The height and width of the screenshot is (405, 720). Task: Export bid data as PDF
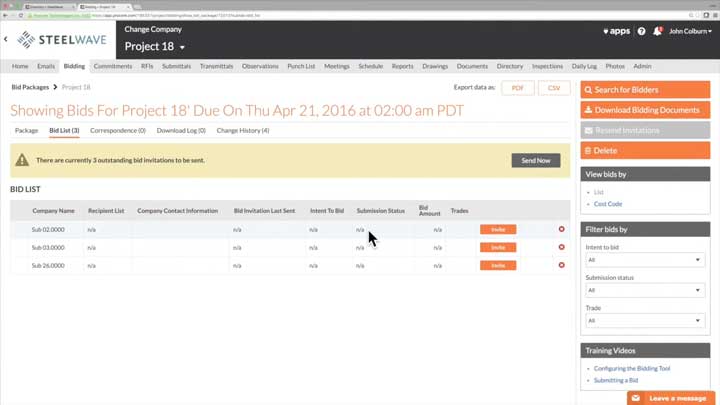[x=517, y=88]
